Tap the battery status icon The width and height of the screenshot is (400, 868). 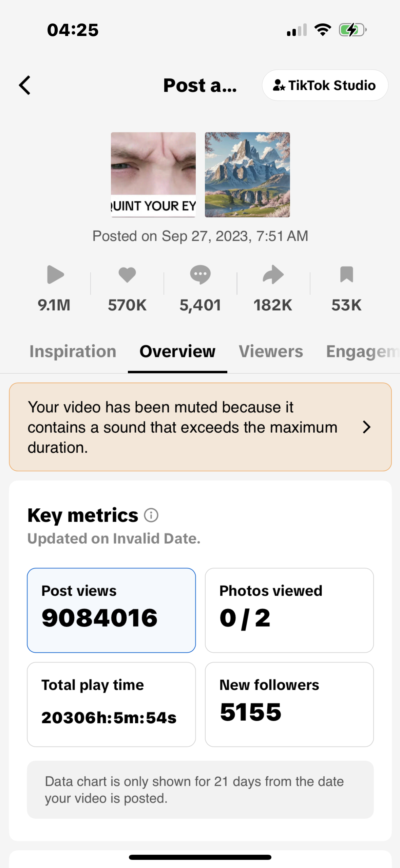pos(353,30)
